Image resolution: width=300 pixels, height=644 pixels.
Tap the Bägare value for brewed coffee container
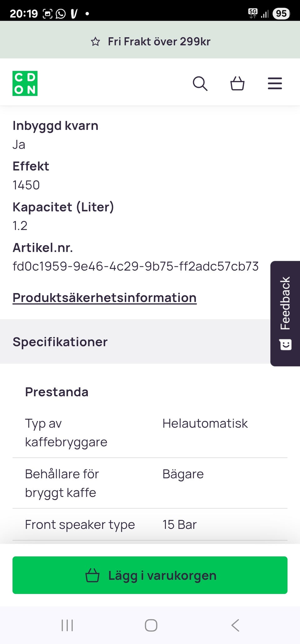(x=183, y=474)
